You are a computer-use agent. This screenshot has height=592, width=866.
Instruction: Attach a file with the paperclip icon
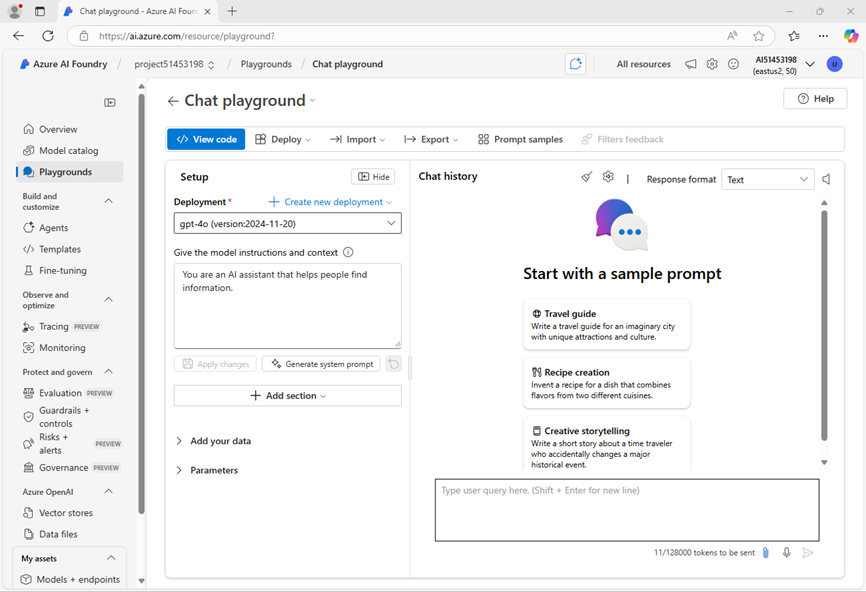(x=765, y=552)
